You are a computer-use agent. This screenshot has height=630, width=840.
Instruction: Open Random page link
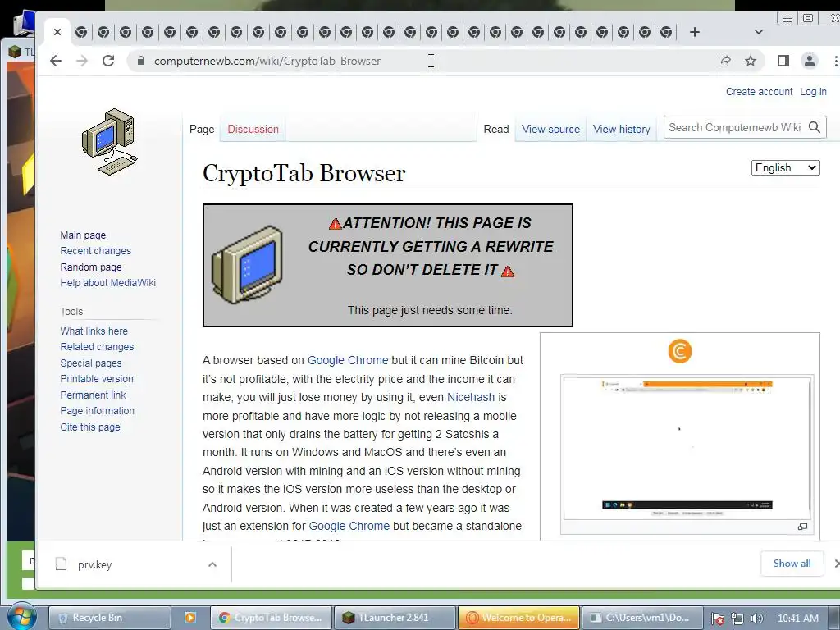[91, 267]
